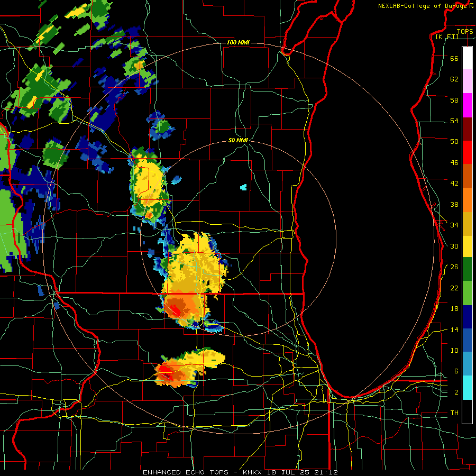Click the '42' legend value
Viewport: 476px width, 476px height.
click(x=454, y=184)
